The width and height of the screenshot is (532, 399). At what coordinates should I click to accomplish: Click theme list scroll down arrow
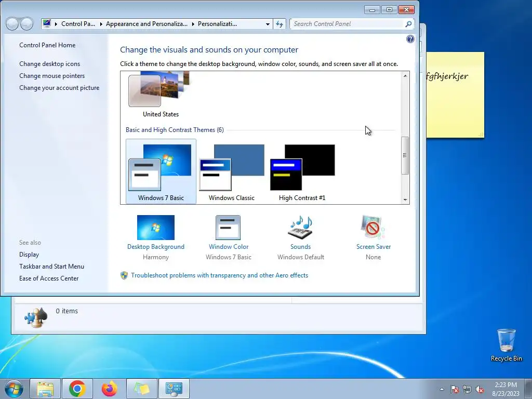point(405,200)
